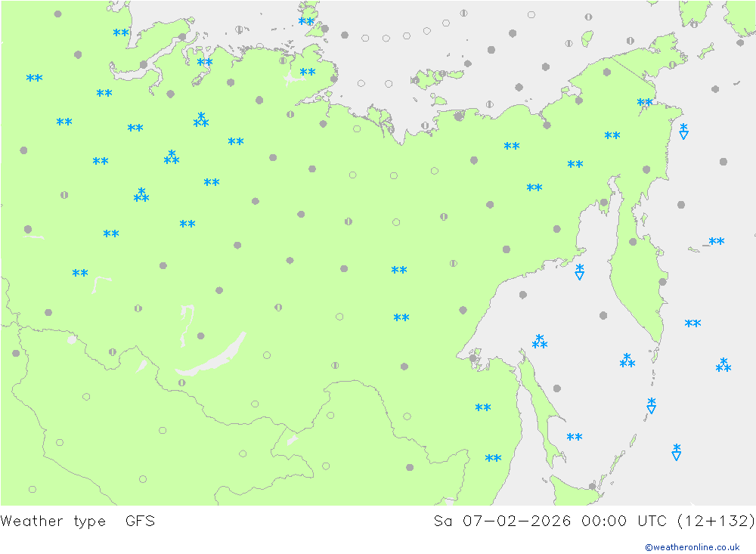
Task: Click the date 'Sa 07-02-2026'
Action: (x=502, y=521)
